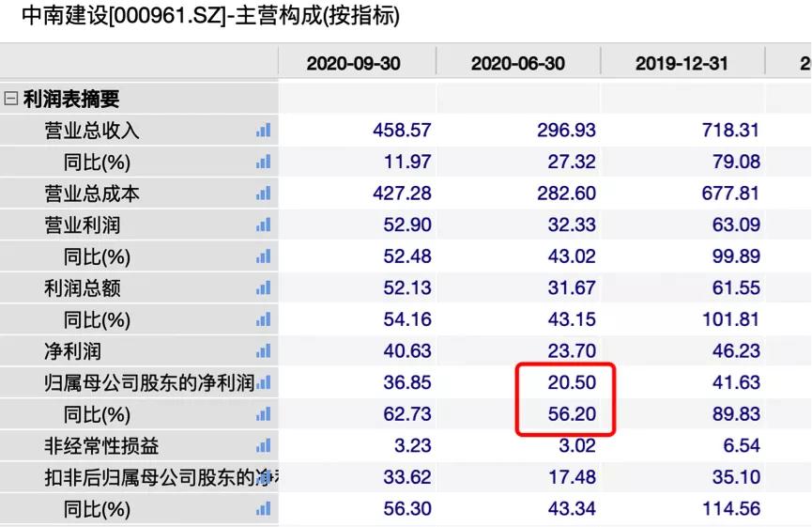Image resolution: width=812 pixels, height=527 pixels.
Task: Open chart icon for 净利润 row
Action: click(x=263, y=350)
